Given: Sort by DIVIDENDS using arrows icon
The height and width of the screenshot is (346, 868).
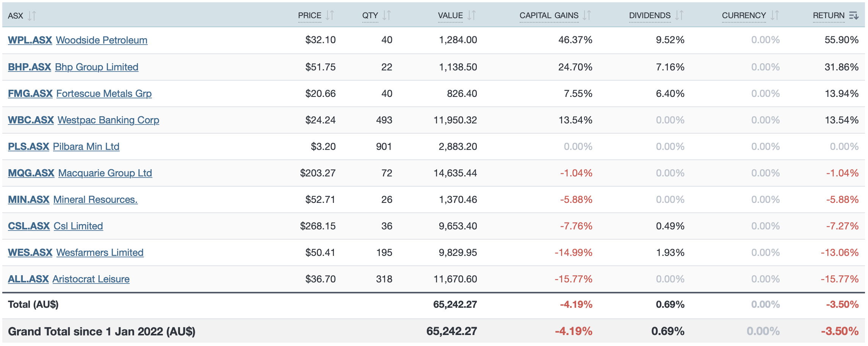Looking at the screenshot, I should point(679,16).
